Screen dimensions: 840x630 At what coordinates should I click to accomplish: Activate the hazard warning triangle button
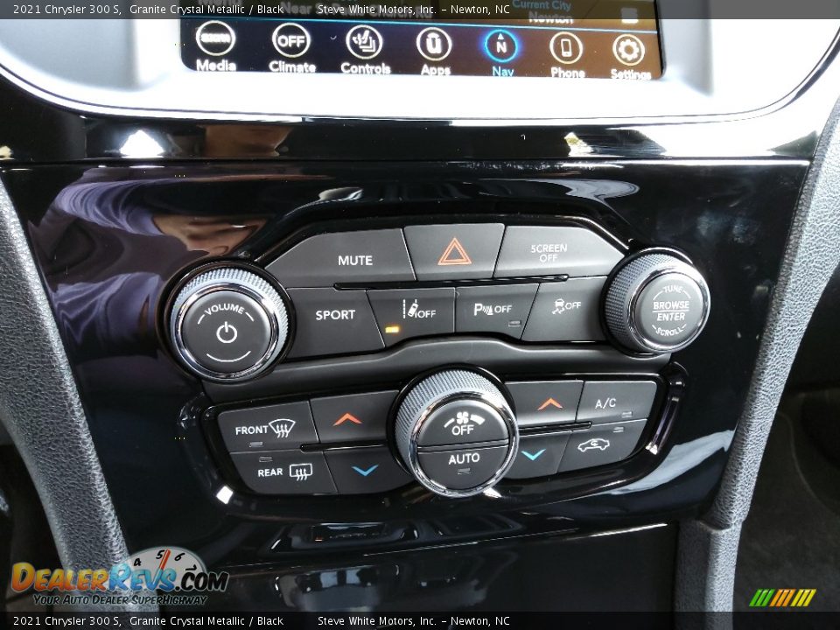[454, 251]
